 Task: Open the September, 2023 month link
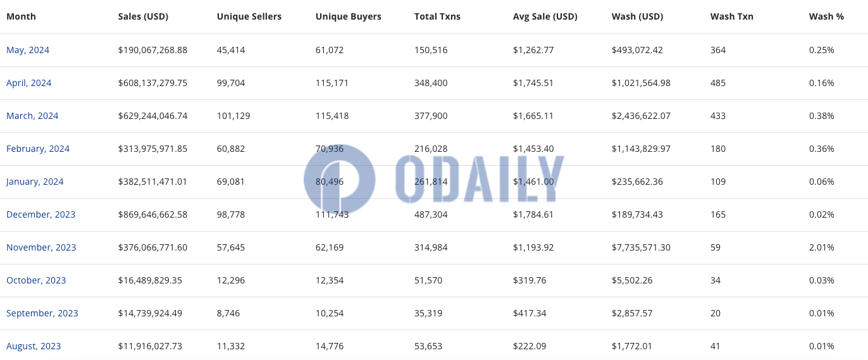coord(42,313)
